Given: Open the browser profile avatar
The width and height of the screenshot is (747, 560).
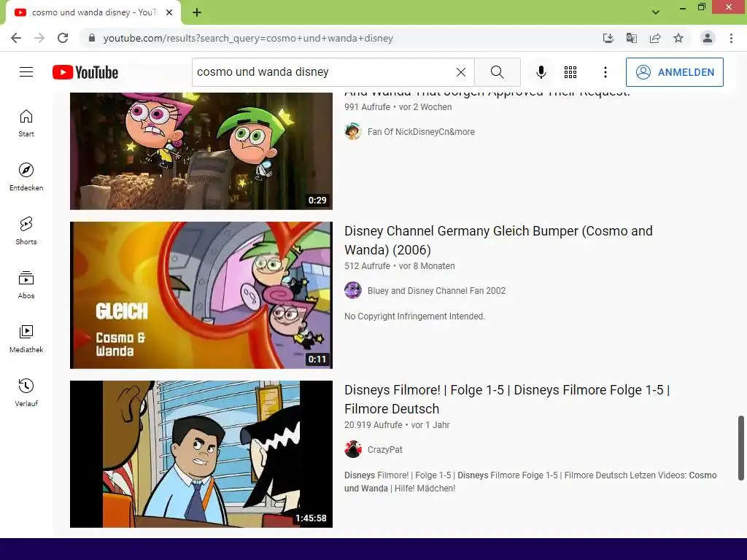Looking at the screenshot, I should [x=708, y=38].
